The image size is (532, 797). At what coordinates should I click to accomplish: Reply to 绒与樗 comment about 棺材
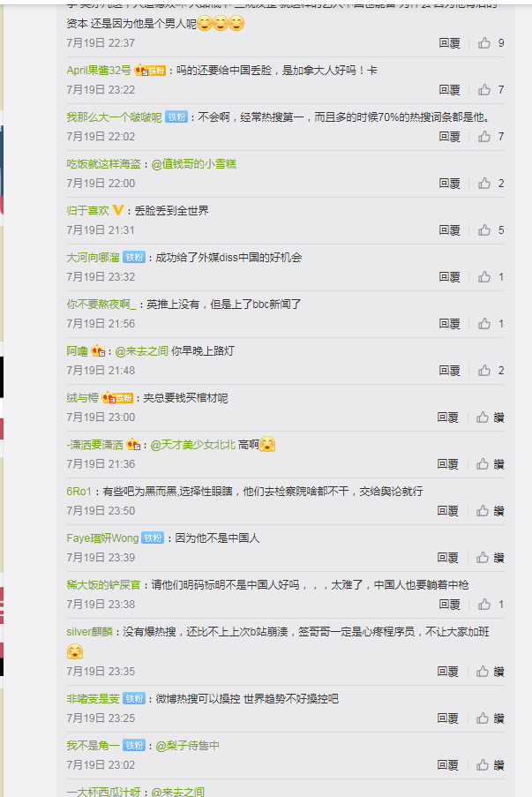[447, 417]
